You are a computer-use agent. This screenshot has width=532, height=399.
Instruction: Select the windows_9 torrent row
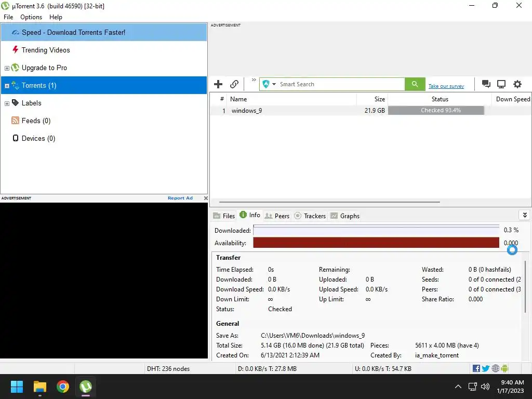(371, 110)
